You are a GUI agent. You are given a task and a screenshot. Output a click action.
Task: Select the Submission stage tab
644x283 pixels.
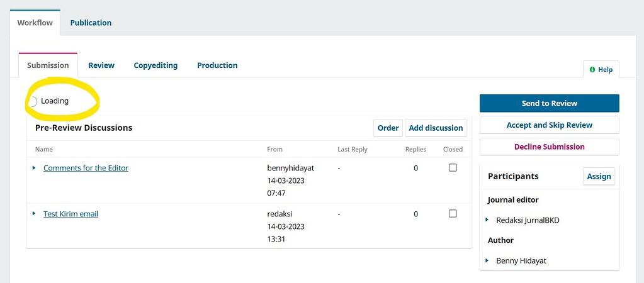[48, 65]
